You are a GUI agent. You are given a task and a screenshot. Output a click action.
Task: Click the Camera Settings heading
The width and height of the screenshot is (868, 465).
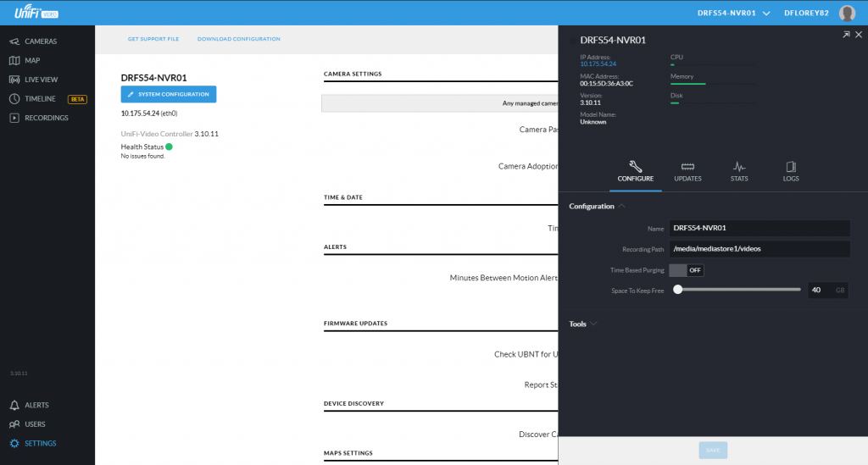pyautogui.click(x=353, y=74)
